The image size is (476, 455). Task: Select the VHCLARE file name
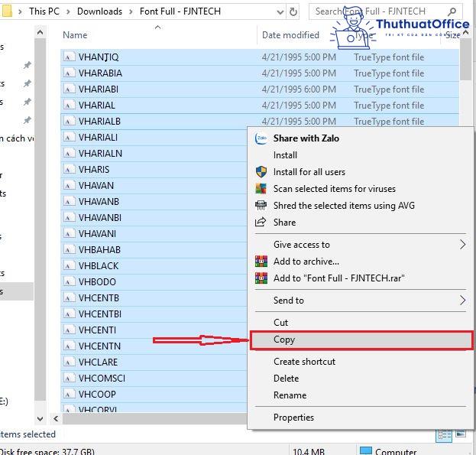pos(98,362)
